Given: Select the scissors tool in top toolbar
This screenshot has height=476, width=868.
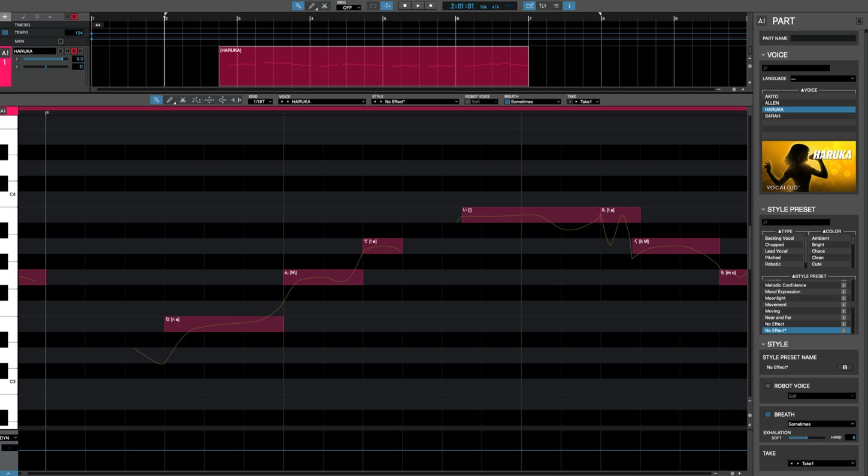Looking at the screenshot, I should (325, 6).
